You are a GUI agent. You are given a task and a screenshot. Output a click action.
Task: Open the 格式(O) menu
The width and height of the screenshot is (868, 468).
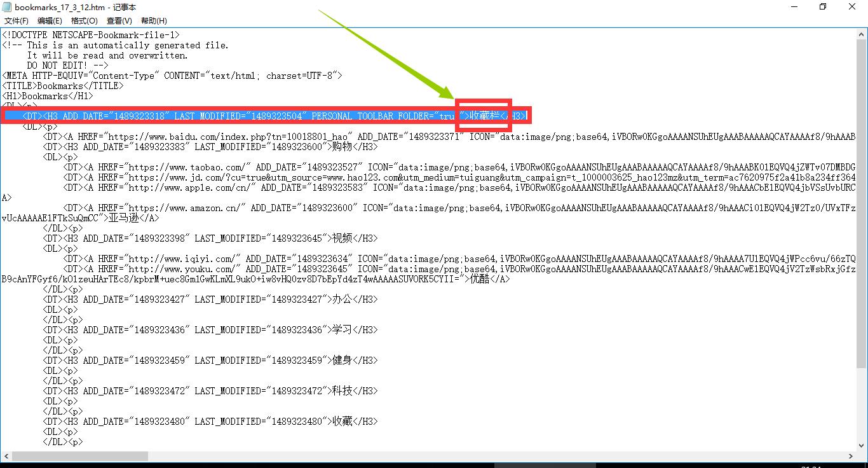pyautogui.click(x=85, y=21)
